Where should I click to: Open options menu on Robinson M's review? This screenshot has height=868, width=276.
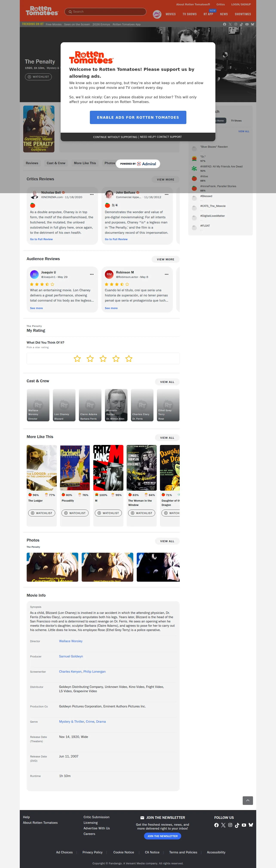pos(166,274)
